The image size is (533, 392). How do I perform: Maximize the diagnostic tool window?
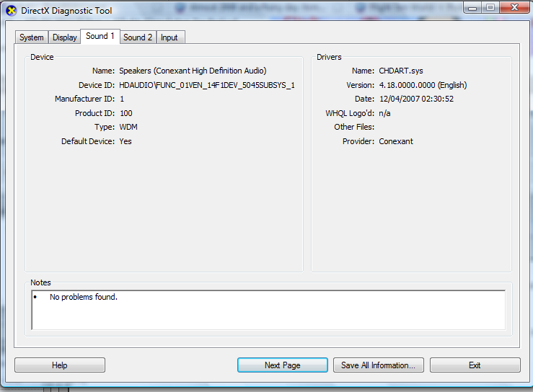[490, 8]
